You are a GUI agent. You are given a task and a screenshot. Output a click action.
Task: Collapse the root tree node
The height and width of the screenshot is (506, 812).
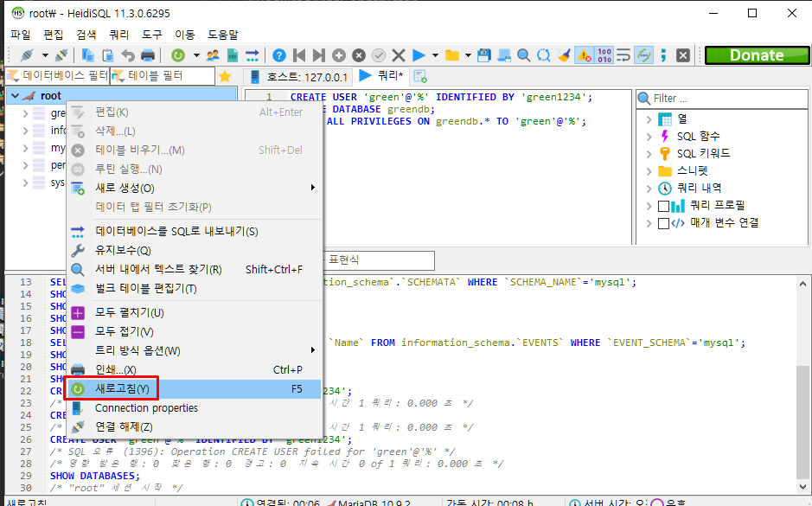tap(15, 95)
